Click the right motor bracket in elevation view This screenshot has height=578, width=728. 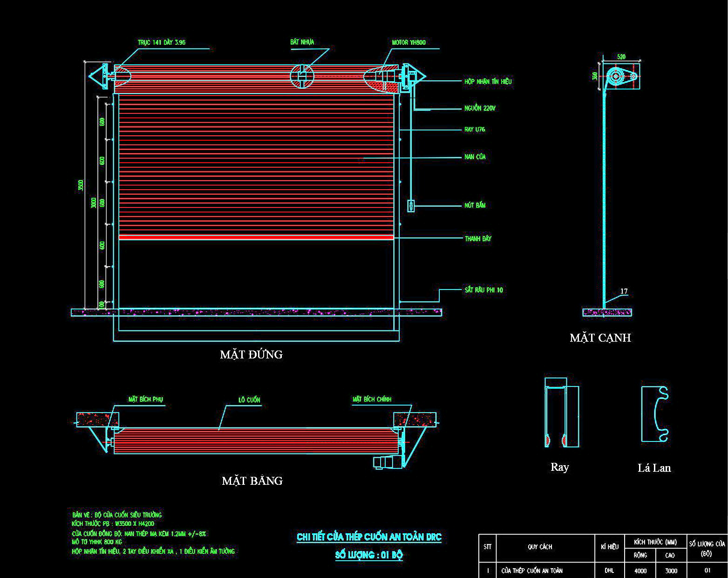tap(412, 76)
